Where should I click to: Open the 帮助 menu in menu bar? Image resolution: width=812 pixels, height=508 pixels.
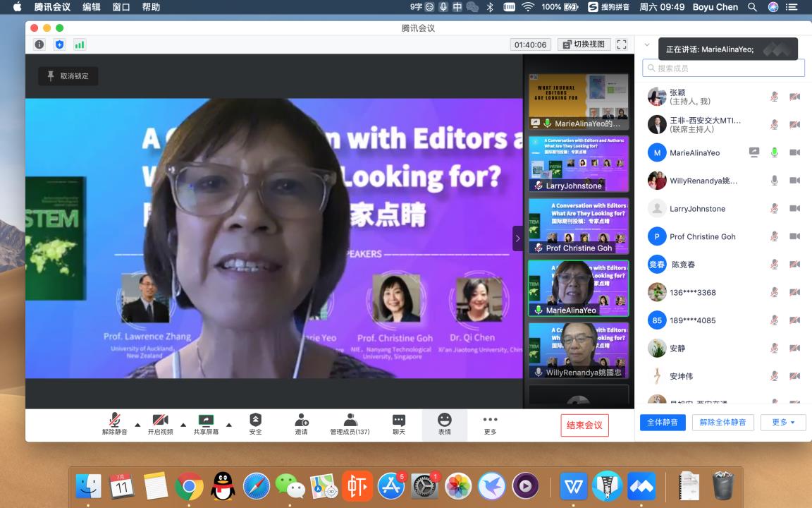coord(151,7)
